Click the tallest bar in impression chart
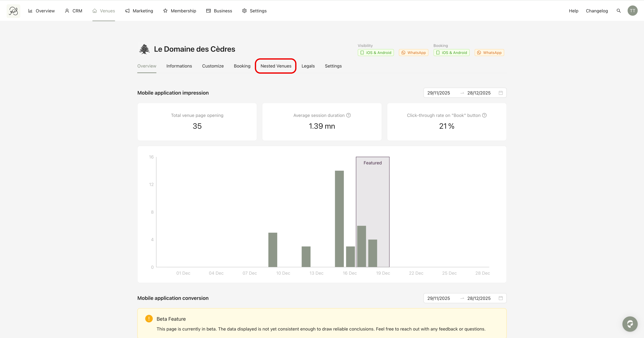The image size is (644, 338). coord(339,218)
